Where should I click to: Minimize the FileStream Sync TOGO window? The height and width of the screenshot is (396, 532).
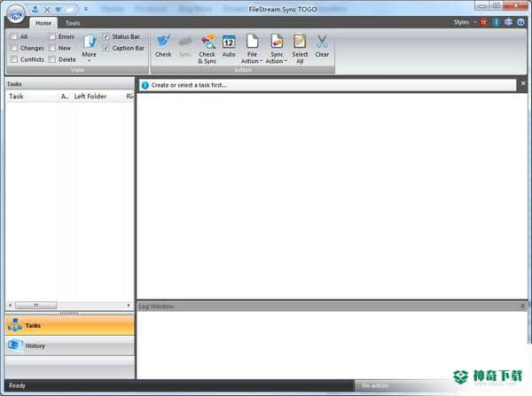tap(481, 6)
